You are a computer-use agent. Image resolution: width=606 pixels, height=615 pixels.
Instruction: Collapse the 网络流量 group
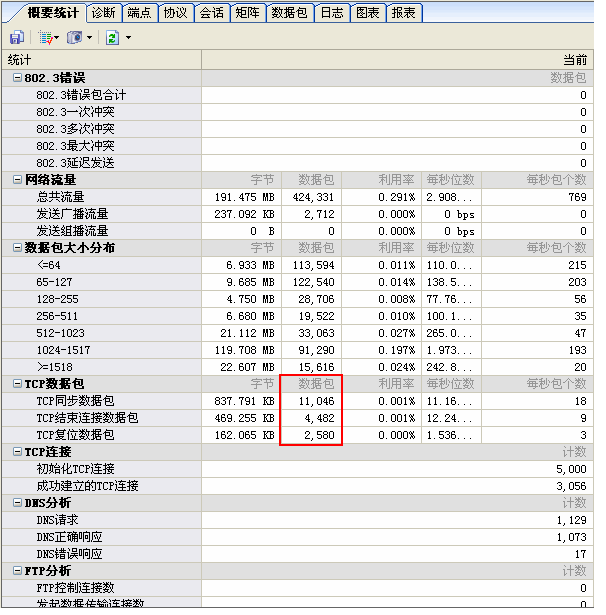(17, 180)
